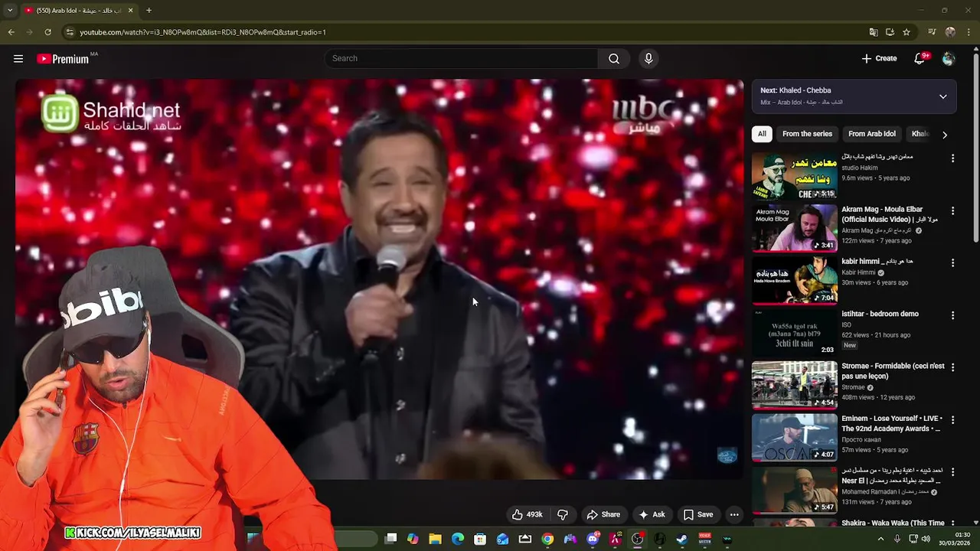Open options for Stromae Formidable video
The image size is (980, 551).
point(952,367)
